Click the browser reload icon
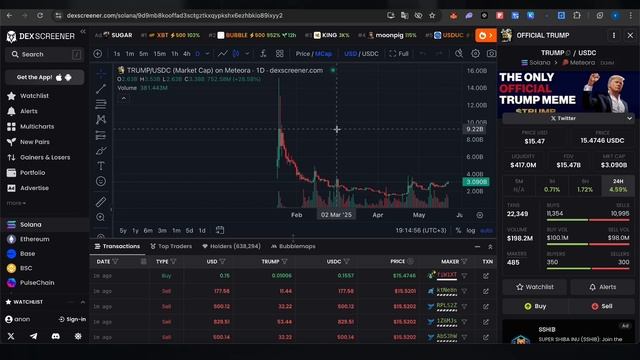 point(40,16)
